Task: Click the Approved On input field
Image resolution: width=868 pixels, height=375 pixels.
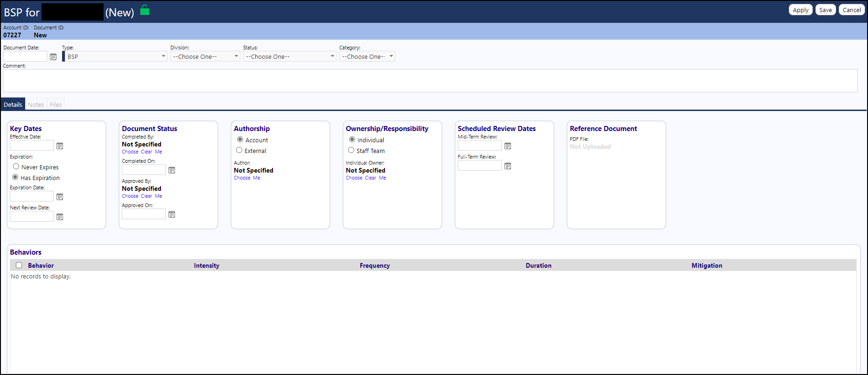Action: click(144, 214)
